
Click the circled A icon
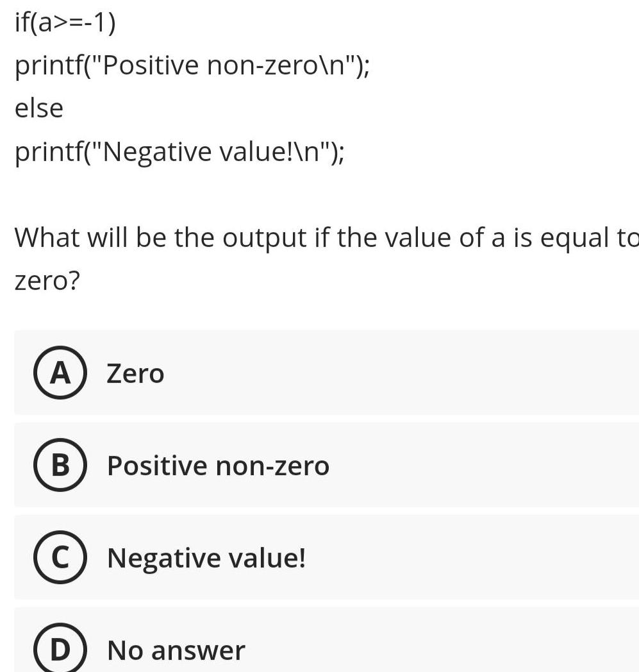pyautogui.click(x=60, y=373)
